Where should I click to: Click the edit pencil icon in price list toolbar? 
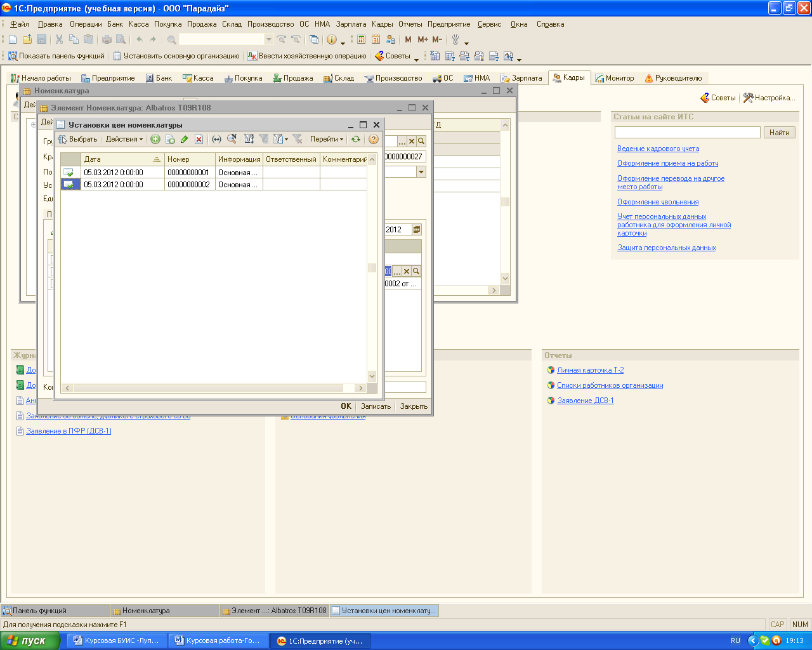(x=184, y=140)
